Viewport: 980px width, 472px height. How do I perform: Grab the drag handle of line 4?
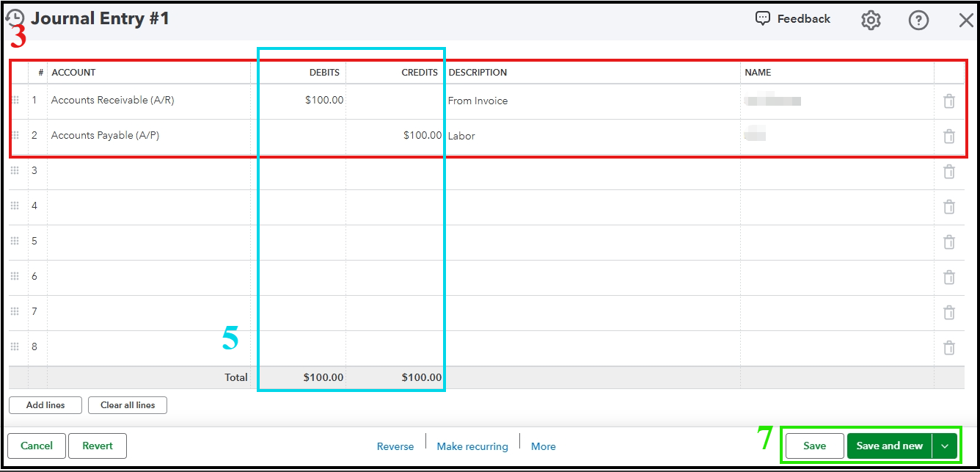pyautogui.click(x=15, y=206)
